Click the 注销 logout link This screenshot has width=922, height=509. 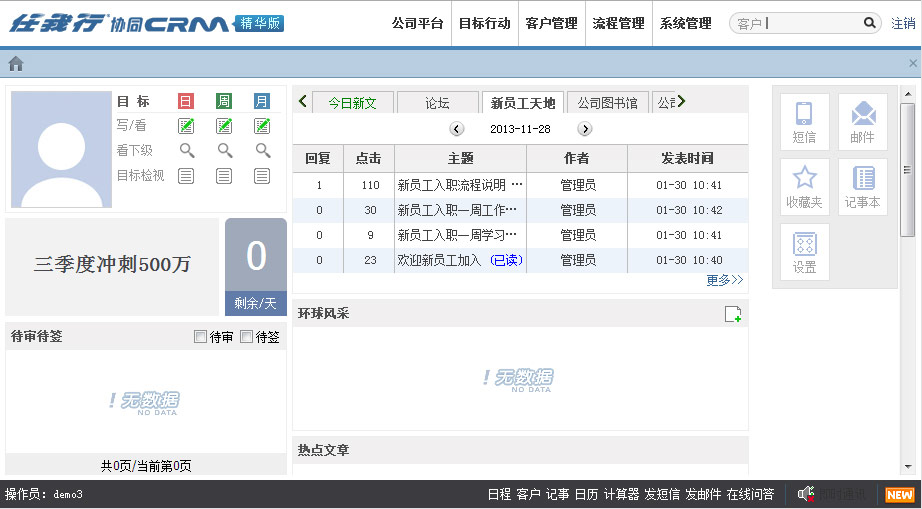[x=903, y=23]
